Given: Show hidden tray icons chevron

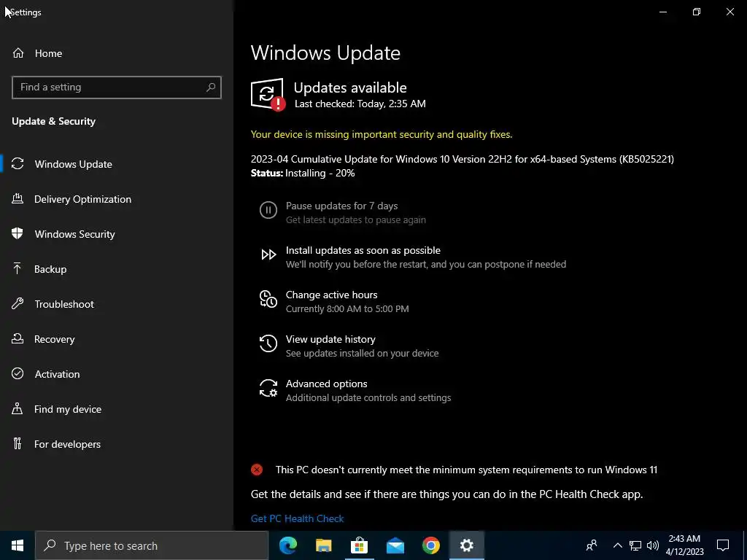Looking at the screenshot, I should 617,545.
